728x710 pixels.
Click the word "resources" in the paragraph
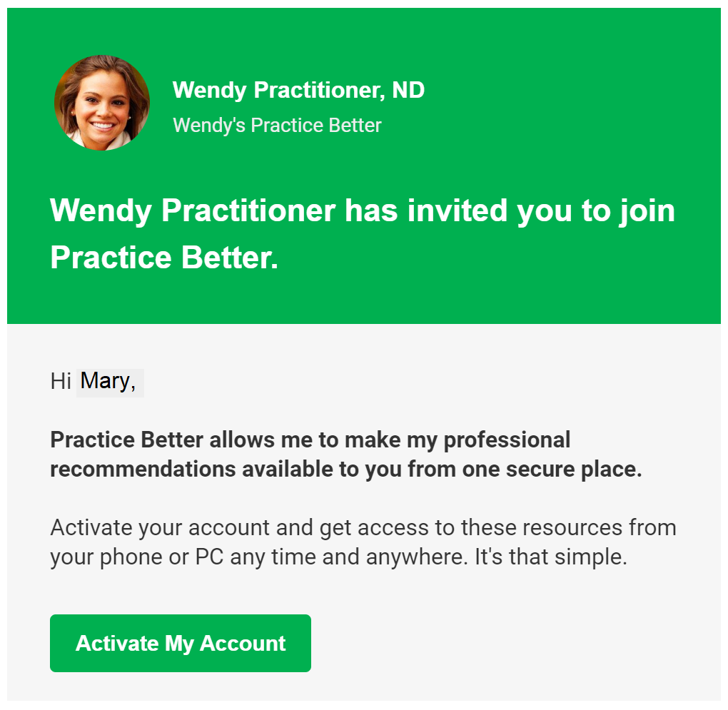(572, 528)
